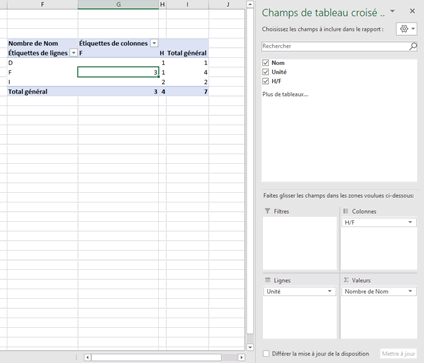Click the horizontal scrollbar right arrow
The width and height of the screenshot is (424, 363).
(x=241, y=357)
